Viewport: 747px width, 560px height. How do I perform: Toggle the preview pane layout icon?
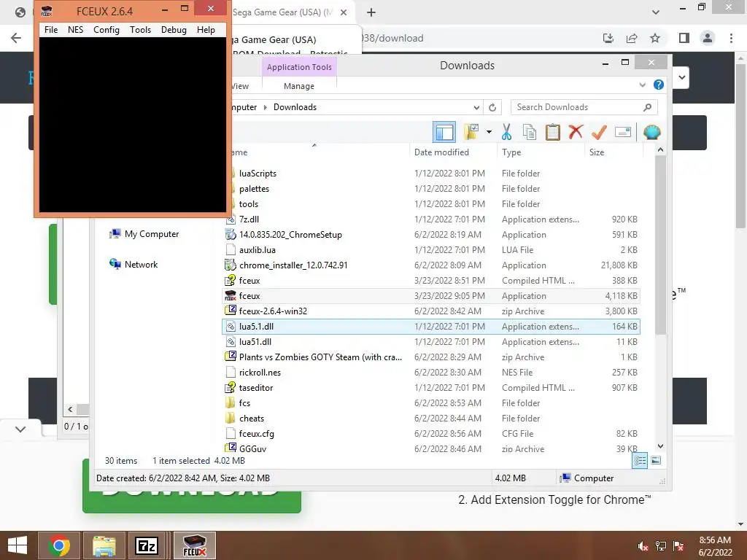click(x=444, y=132)
